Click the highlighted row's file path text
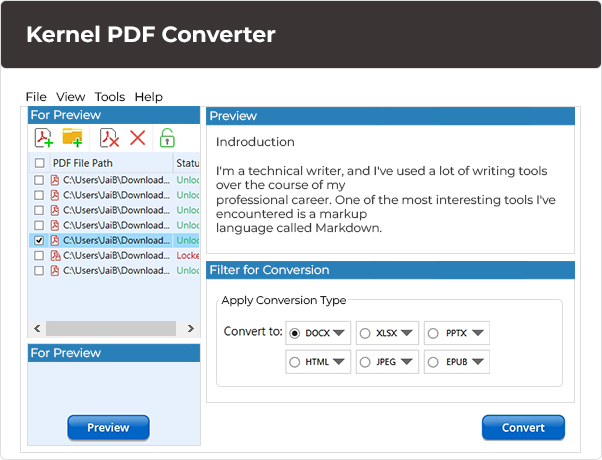Screen dimensions: 602x460 coord(116,240)
